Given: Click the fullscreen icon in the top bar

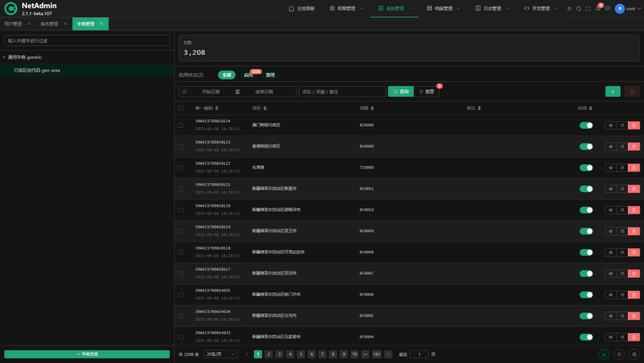Looking at the screenshot, I should point(588,8).
